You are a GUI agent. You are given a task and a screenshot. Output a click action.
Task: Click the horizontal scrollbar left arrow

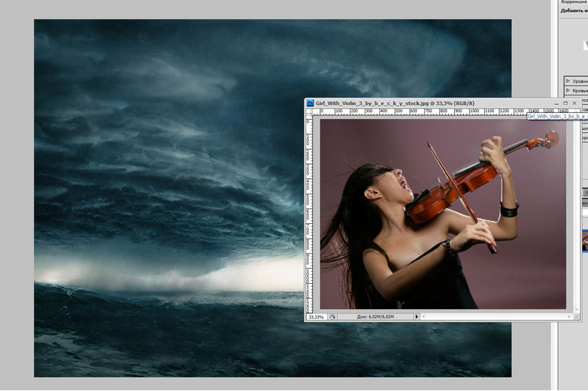click(424, 317)
